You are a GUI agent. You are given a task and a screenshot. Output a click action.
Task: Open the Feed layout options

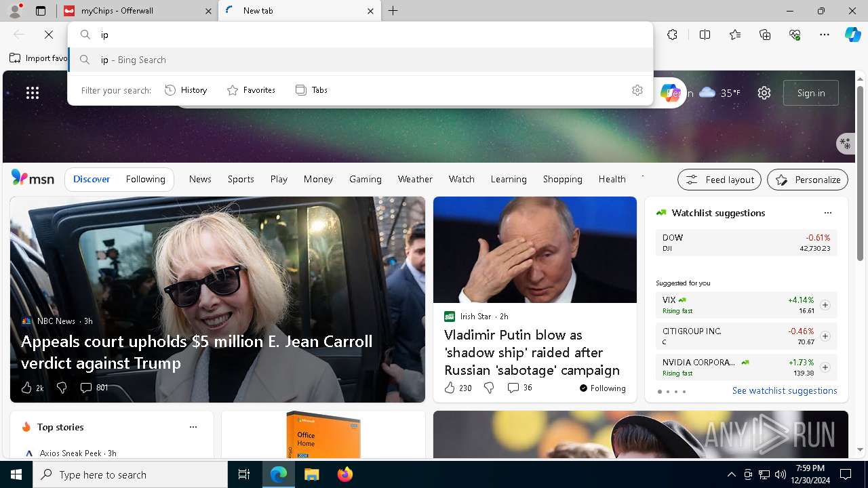[x=719, y=180]
